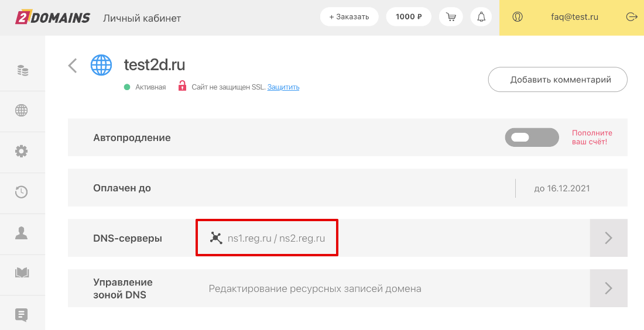Expand the Управление зоной DNS arrow
This screenshot has height=330, width=644.
click(608, 288)
